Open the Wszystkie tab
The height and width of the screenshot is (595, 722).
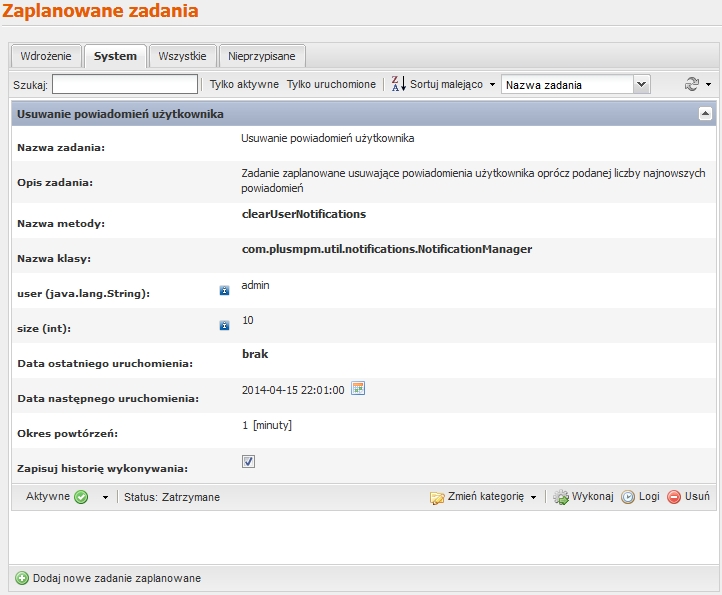click(182, 56)
